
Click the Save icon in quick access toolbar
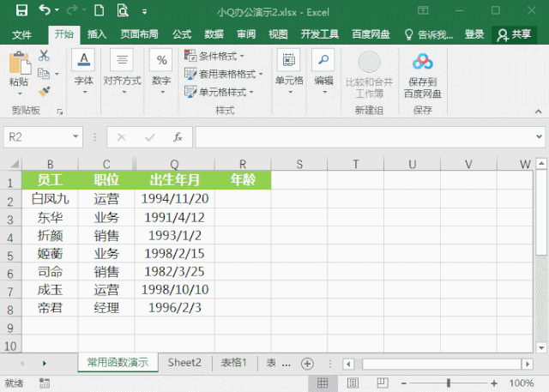21,10
